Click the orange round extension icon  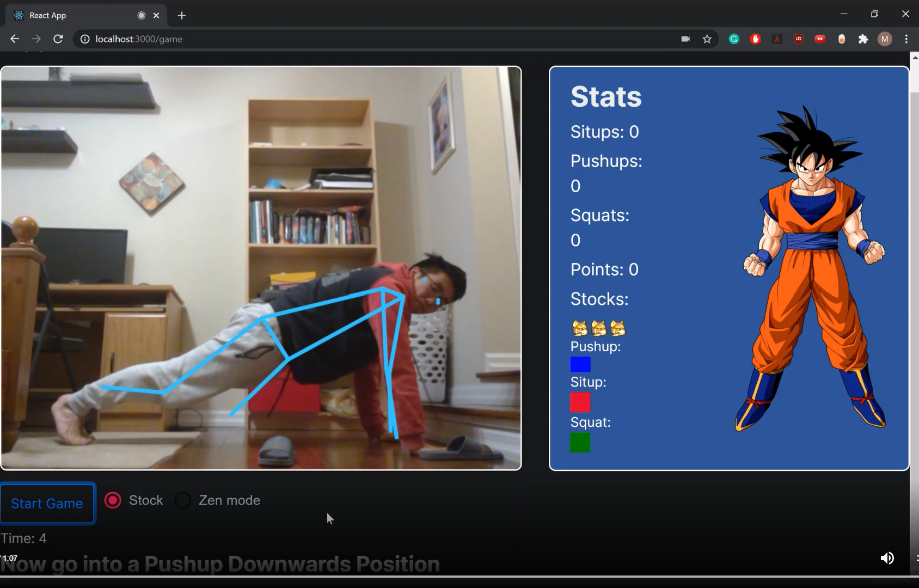point(842,39)
